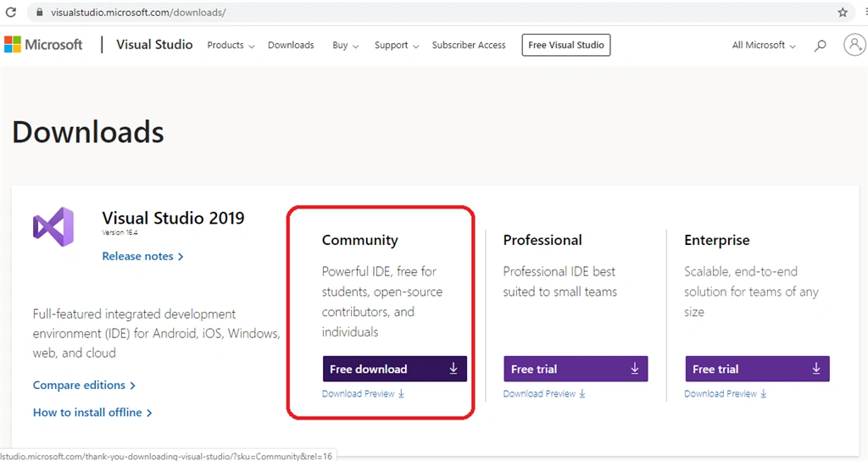The width and height of the screenshot is (868, 461).
Task: Expand the Support dropdown menu
Action: tap(397, 46)
